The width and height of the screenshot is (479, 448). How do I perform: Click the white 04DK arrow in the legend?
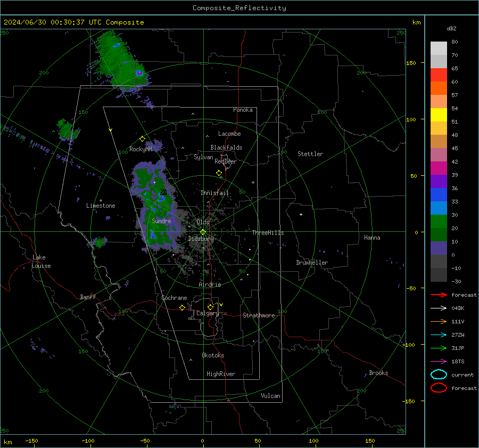point(439,308)
